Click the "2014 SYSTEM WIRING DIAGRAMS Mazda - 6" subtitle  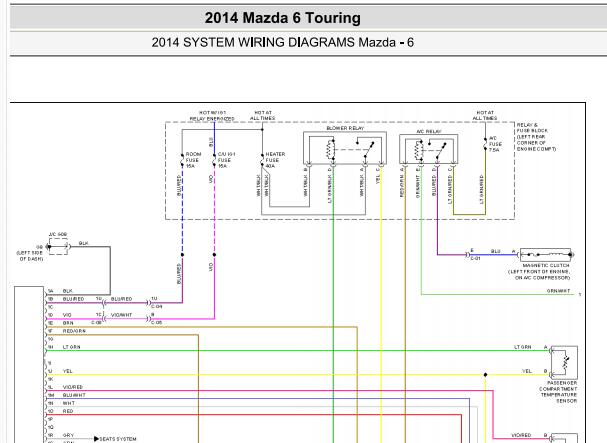(283, 42)
